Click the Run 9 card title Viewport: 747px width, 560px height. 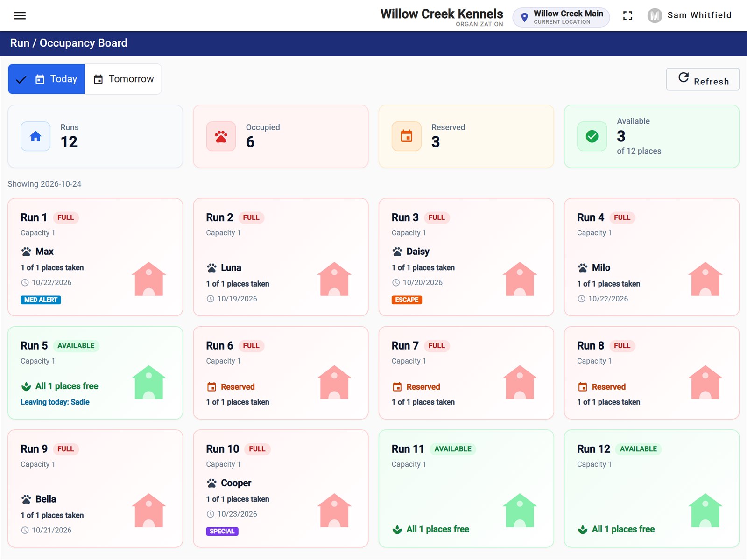click(x=34, y=449)
